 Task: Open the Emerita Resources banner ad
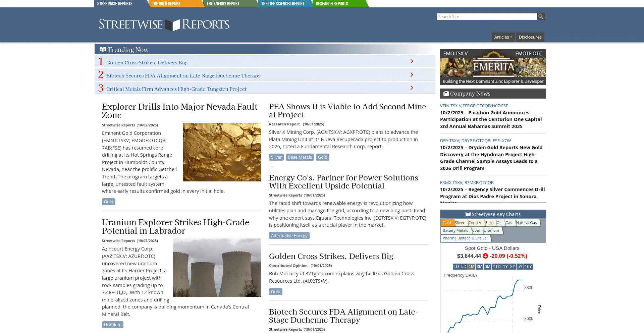[493, 67]
